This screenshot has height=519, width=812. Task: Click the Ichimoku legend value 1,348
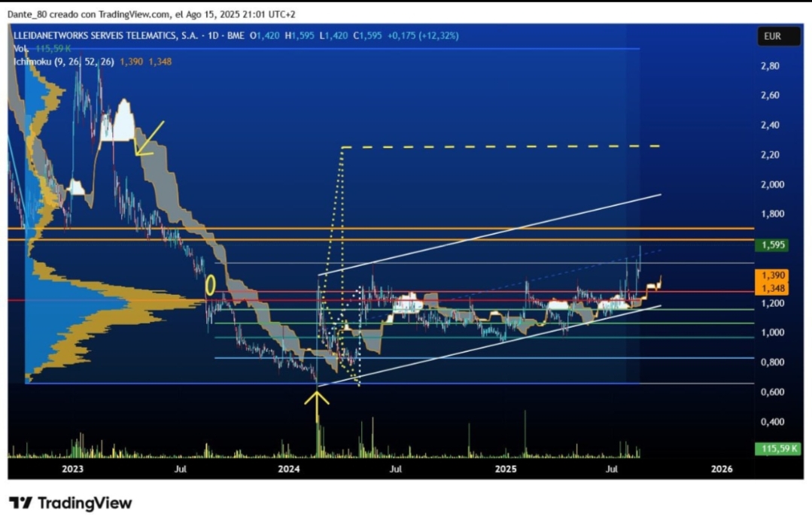pos(160,62)
